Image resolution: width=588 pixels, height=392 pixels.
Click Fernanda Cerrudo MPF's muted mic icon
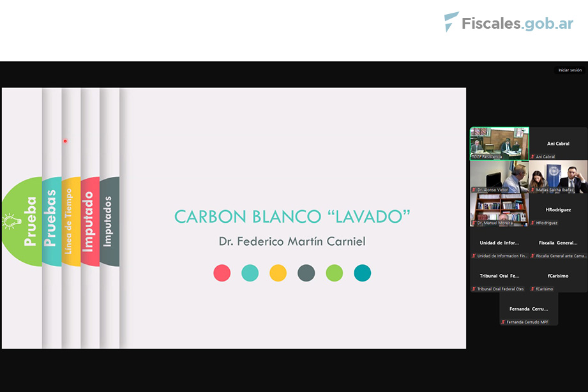point(503,322)
